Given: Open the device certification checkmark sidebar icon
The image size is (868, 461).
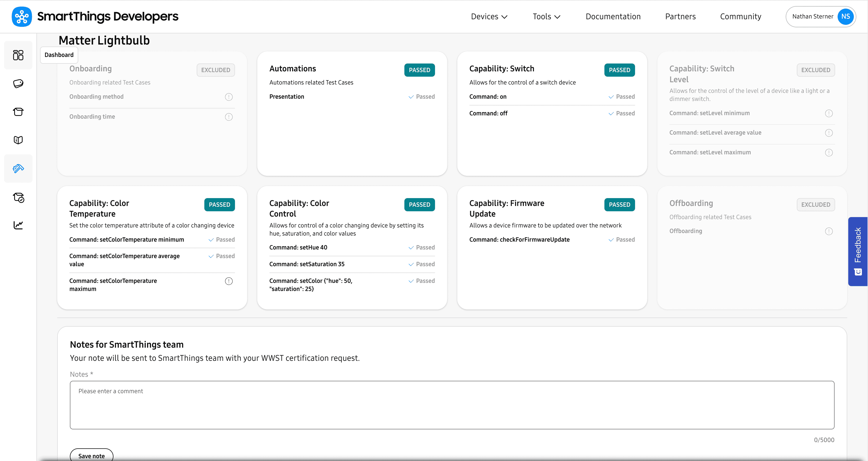Looking at the screenshot, I should pos(18,197).
